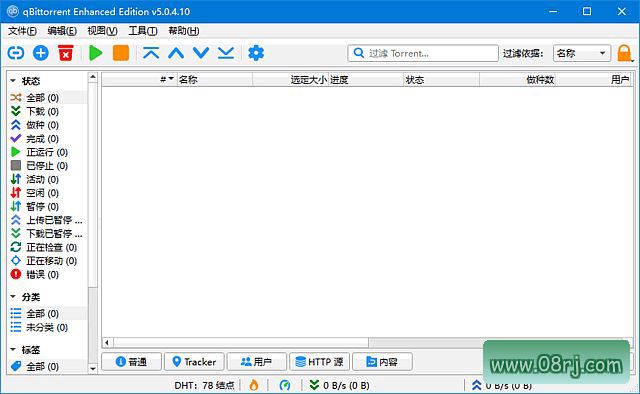
Task: Sort by the 选定大小 column header
Action: point(290,80)
